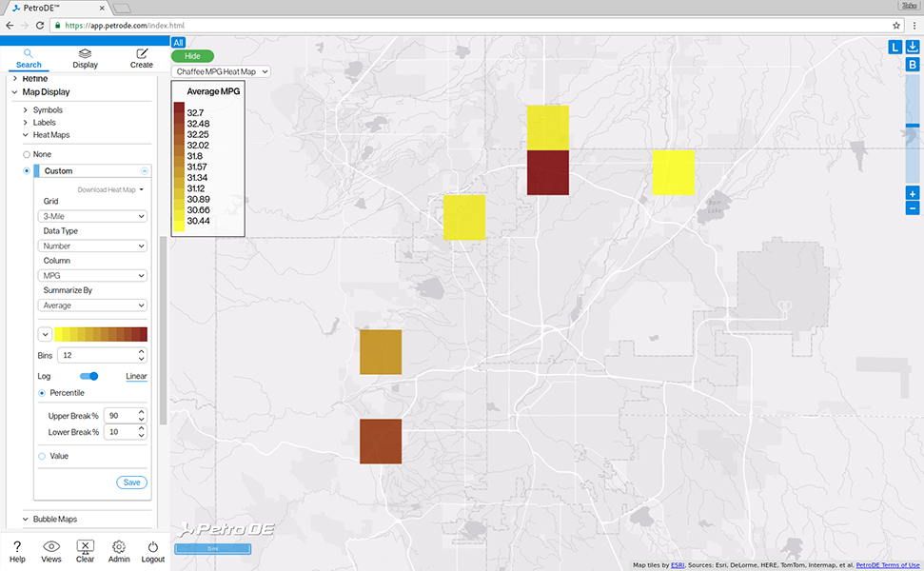Select the None heat map radio
924x571 pixels.
[27, 154]
